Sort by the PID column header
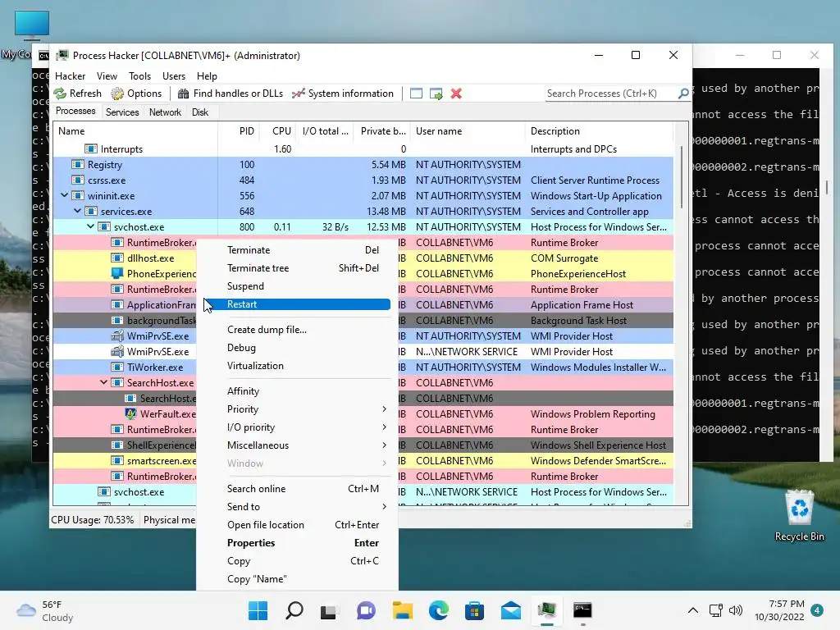This screenshot has width=840, height=630. click(x=239, y=131)
